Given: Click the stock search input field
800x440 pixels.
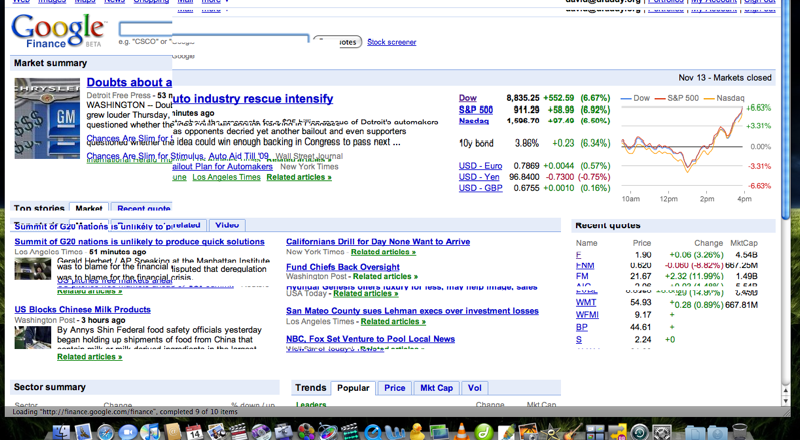Looking at the screenshot, I should coord(213,31).
